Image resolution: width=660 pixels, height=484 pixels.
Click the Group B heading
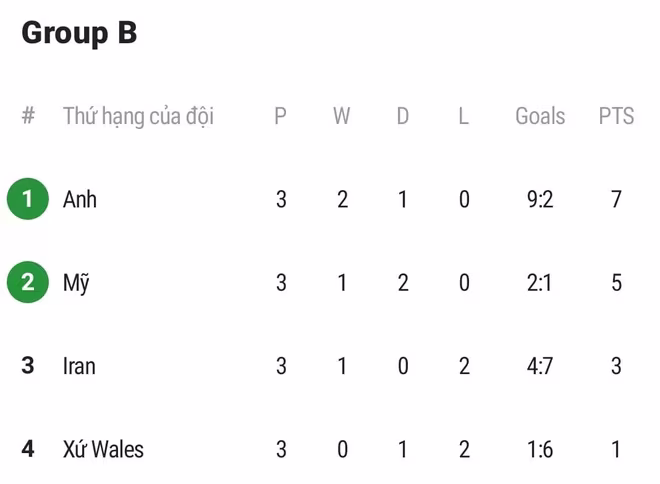point(79,33)
